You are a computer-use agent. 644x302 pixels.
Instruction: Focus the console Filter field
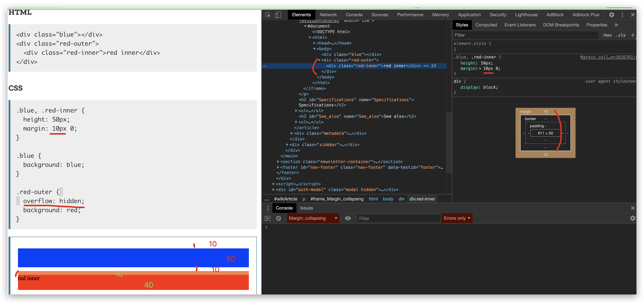coord(399,219)
